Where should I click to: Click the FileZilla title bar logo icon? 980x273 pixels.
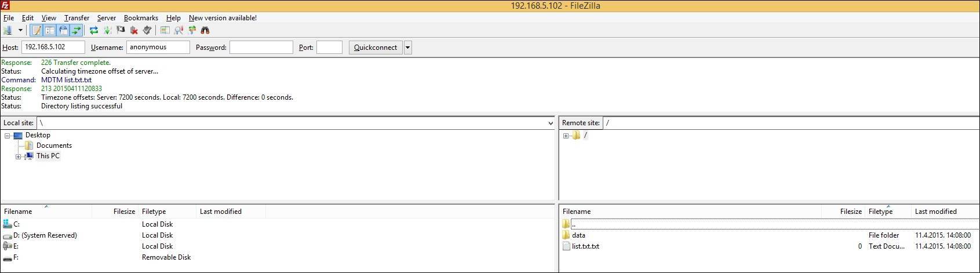pos(5,5)
